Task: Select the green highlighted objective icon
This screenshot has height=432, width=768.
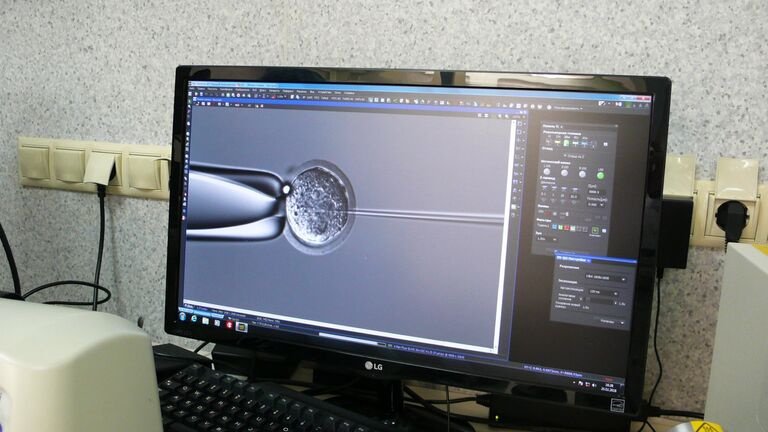Action: pos(566,143)
